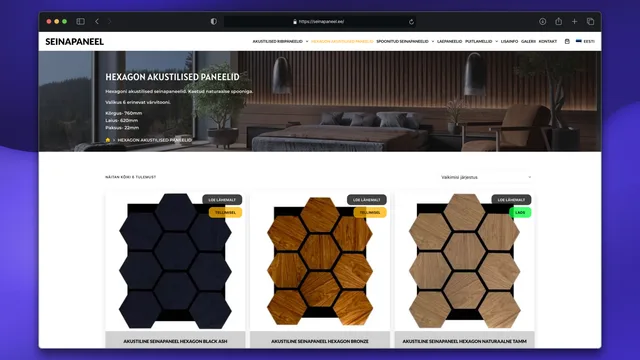The image size is (640, 360).
Task: Click the Näitan kõiki 6 tulemust text
Action: point(131,177)
